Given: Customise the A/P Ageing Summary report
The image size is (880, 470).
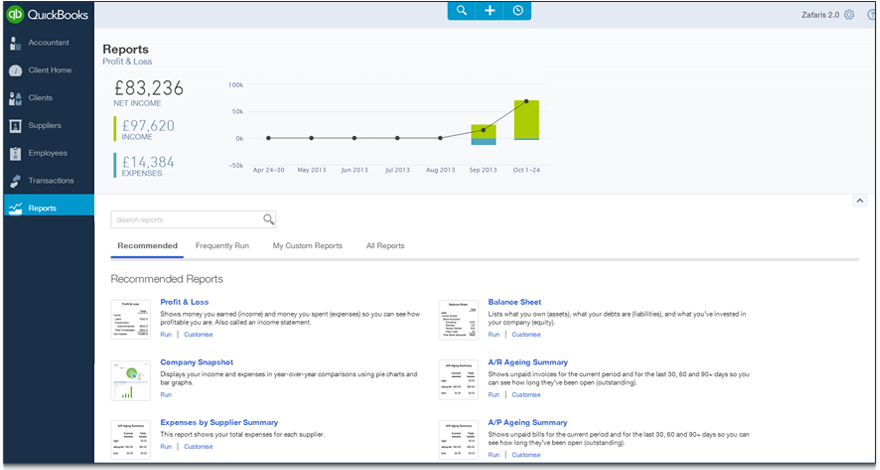Looking at the screenshot, I should [526, 455].
